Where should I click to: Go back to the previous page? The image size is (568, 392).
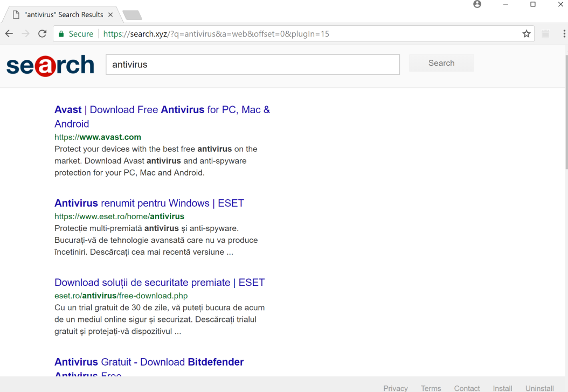pyautogui.click(x=9, y=34)
